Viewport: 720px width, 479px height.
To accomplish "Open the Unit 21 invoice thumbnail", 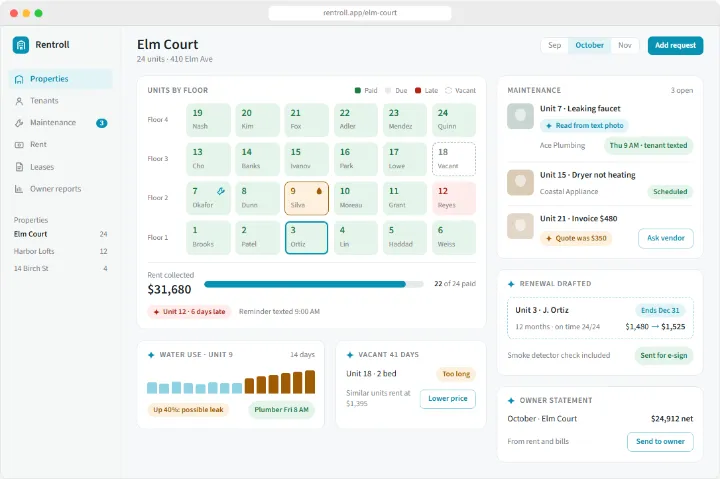I will tap(520, 226).
